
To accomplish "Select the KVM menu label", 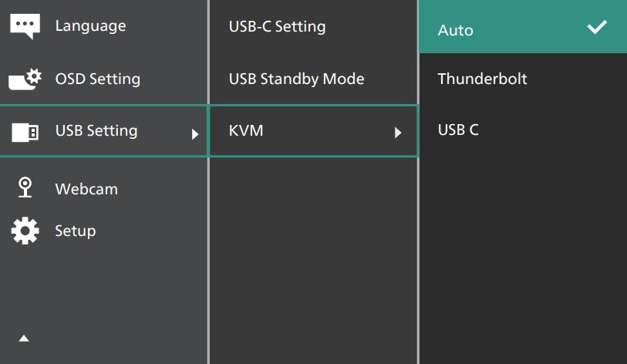I will pos(246,131).
